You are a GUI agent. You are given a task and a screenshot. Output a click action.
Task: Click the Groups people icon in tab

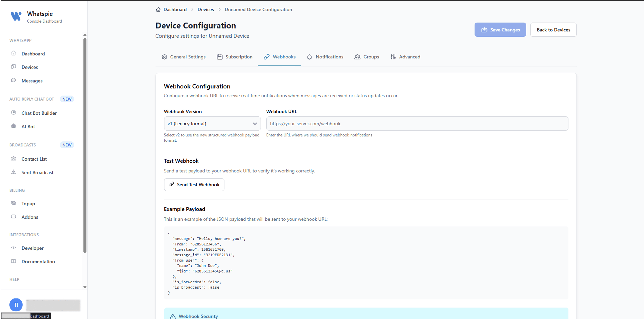click(x=357, y=57)
